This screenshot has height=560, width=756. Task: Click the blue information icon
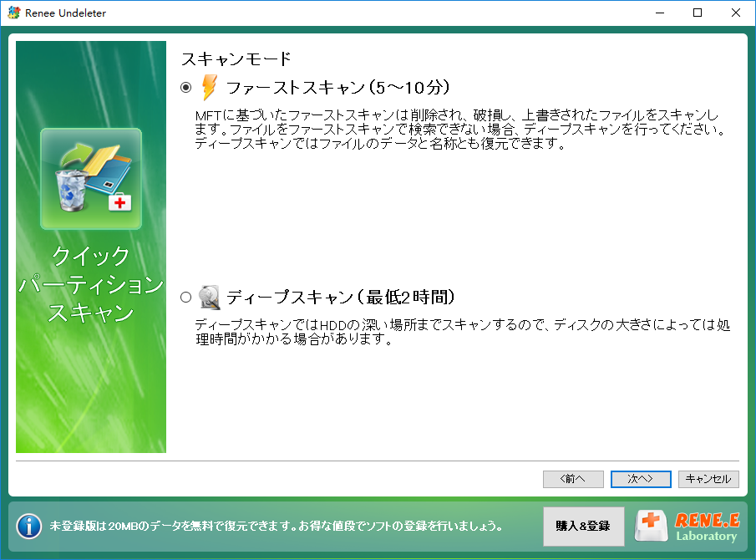pos(29,526)
